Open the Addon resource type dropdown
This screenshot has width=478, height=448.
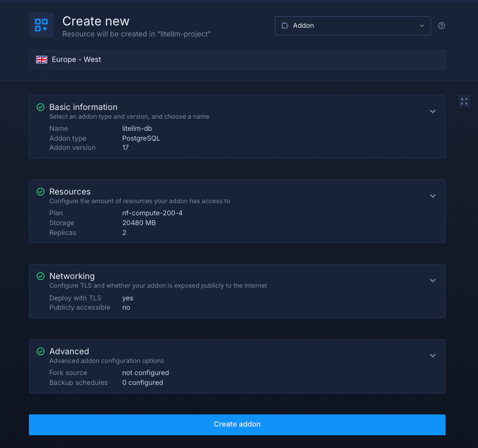352,25
